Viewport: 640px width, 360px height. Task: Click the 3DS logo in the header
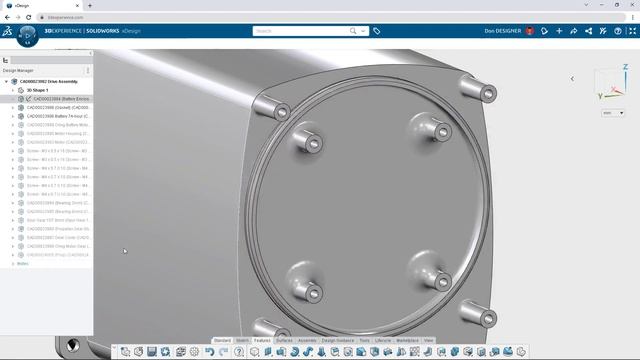7,31
